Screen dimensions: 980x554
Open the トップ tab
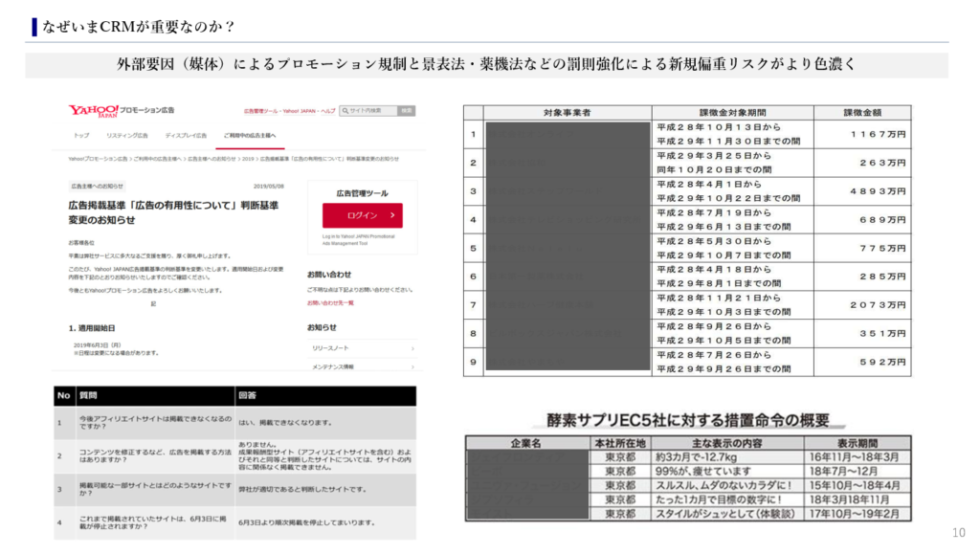(81, 136)
